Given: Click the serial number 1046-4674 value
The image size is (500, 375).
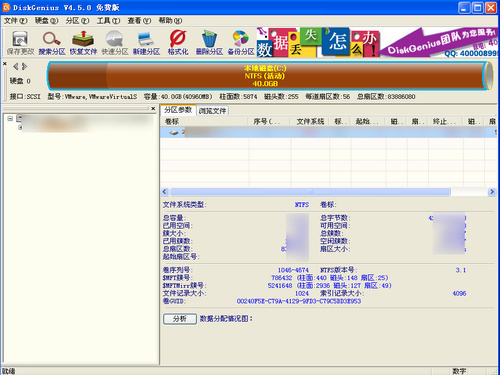Looking at the screenshot, I should pos(293,270).
